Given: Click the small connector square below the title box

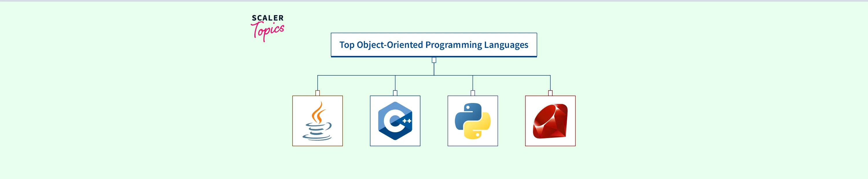Looking at the screenshot, I should point(434,60).
